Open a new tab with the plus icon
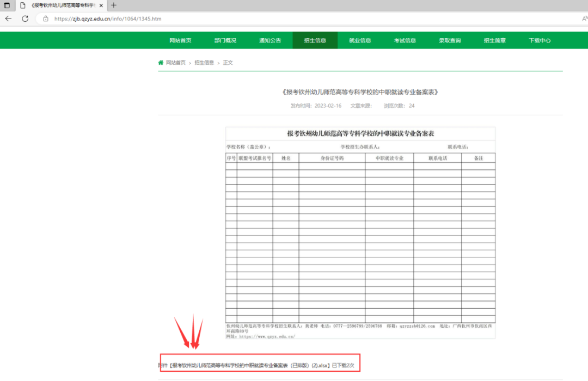The height and width of the screenshot is (381, 588). (x=114, y=5)
